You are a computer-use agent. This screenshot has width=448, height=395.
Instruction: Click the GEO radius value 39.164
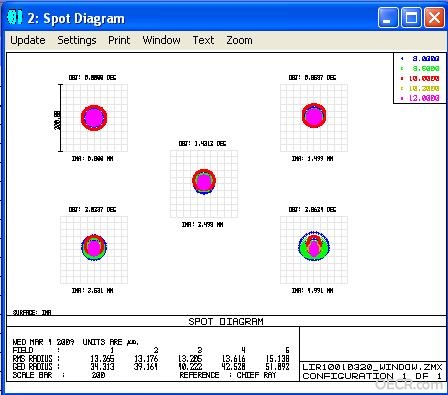pos(146,367)
